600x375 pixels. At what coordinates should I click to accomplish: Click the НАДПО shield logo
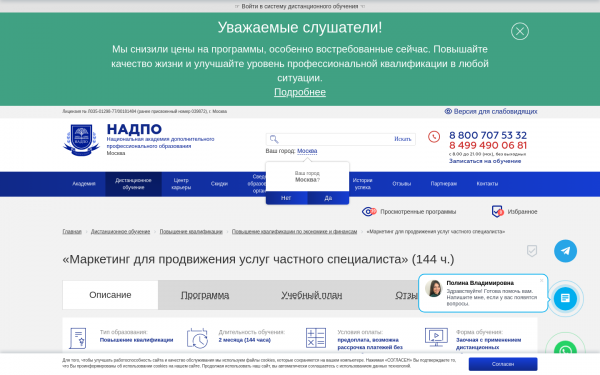click(81, 140)
